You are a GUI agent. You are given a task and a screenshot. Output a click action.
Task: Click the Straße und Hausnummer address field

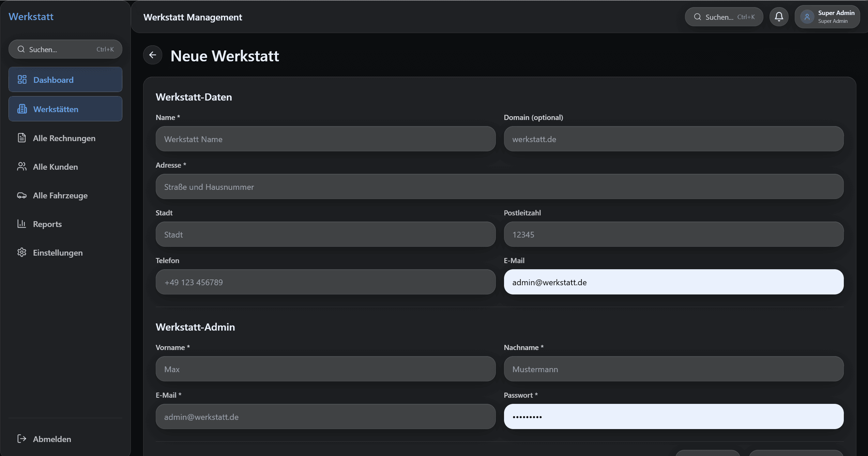[x=499, y=187]
